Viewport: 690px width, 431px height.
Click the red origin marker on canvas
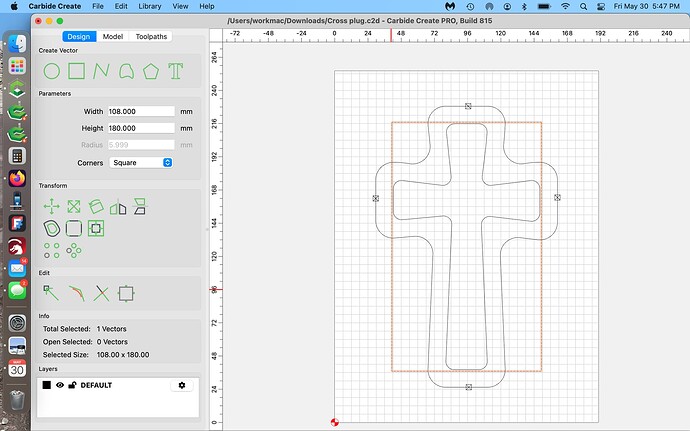click(334, 422)
